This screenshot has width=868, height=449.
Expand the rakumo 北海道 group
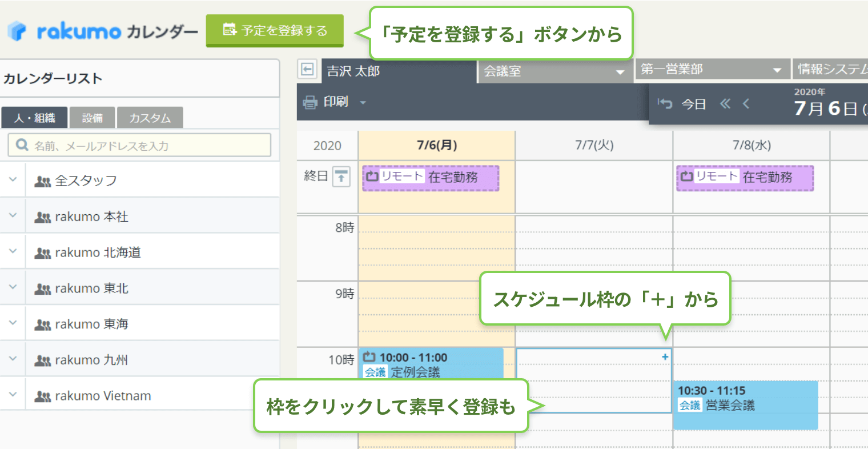13,251
